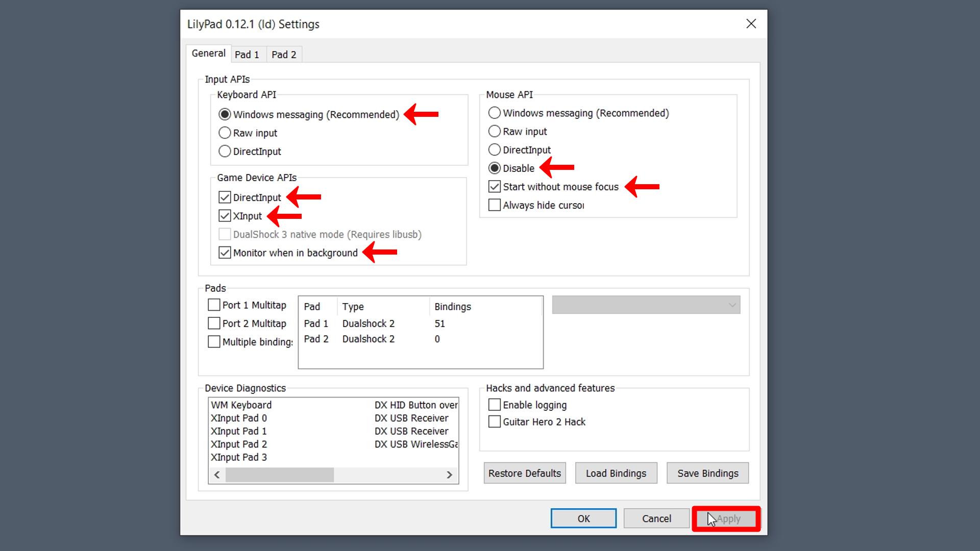
Task: Switch to the Pad 1 tab
Action: [x=247, y=55]
